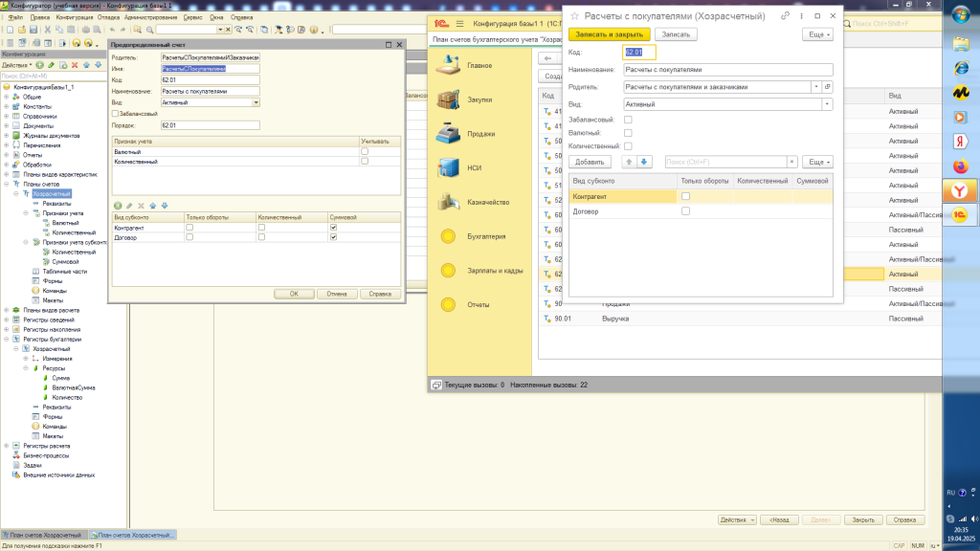Delete subconto X icon in Предопределенный счет
The width and height of the screenshot is (980, 551).
[142, 206]
